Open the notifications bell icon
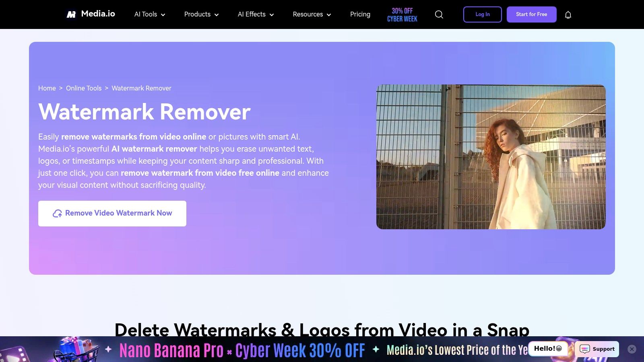 coord(568,15)
